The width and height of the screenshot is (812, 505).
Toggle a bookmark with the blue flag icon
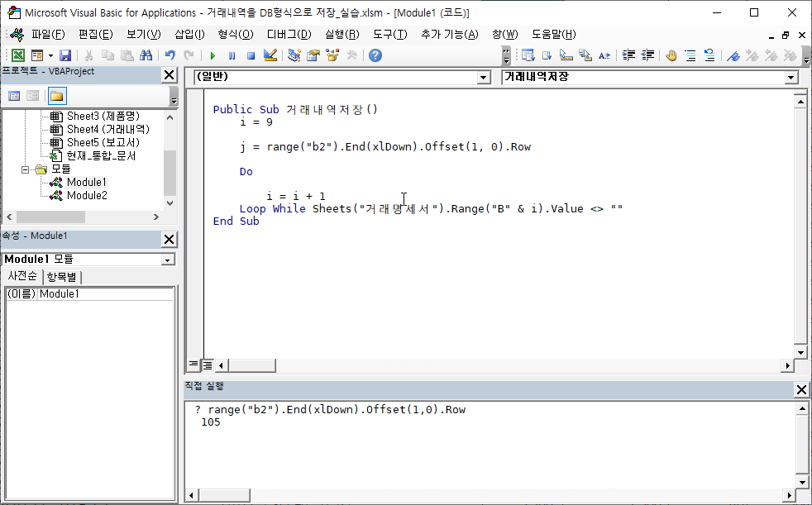(733, 55)
